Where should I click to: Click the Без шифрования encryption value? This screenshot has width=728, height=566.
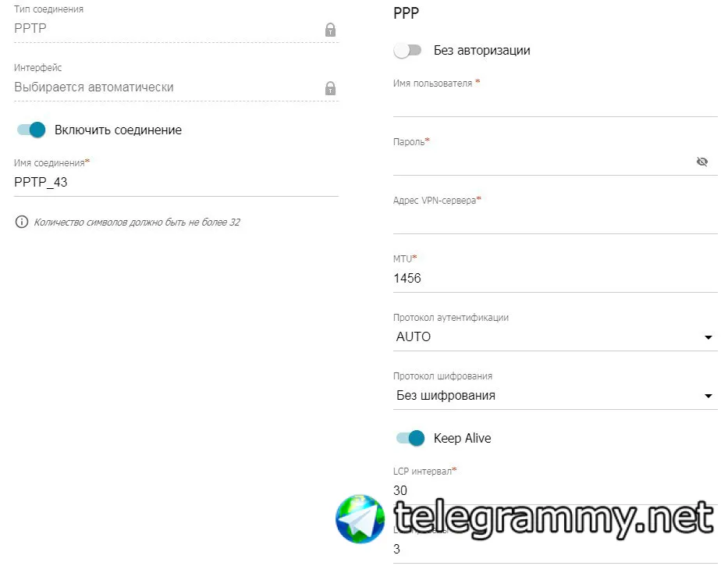point(446,396)
